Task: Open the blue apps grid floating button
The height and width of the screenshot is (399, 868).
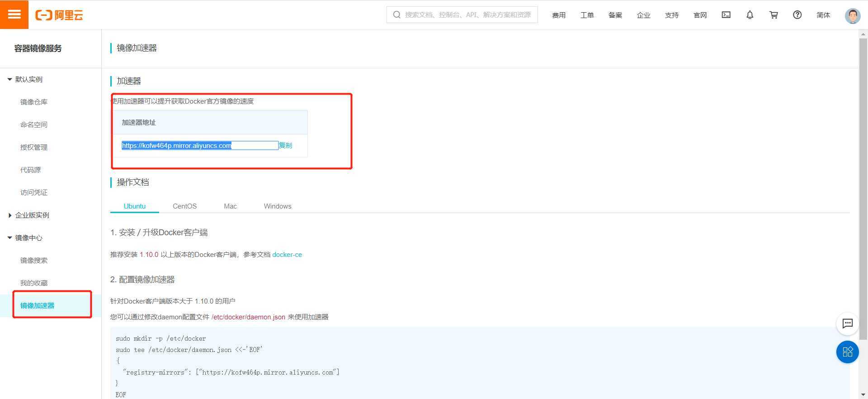Action: coord(847,352)
